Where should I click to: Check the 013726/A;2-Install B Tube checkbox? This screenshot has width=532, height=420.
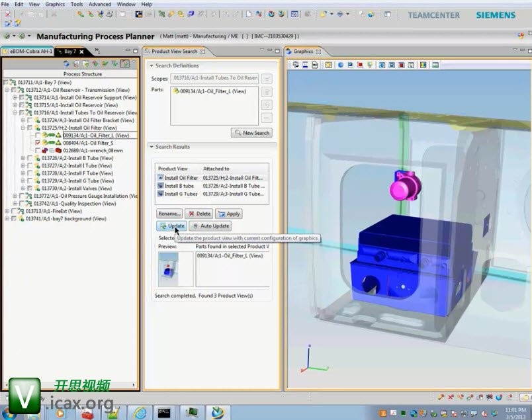click(x=30, y=158)
